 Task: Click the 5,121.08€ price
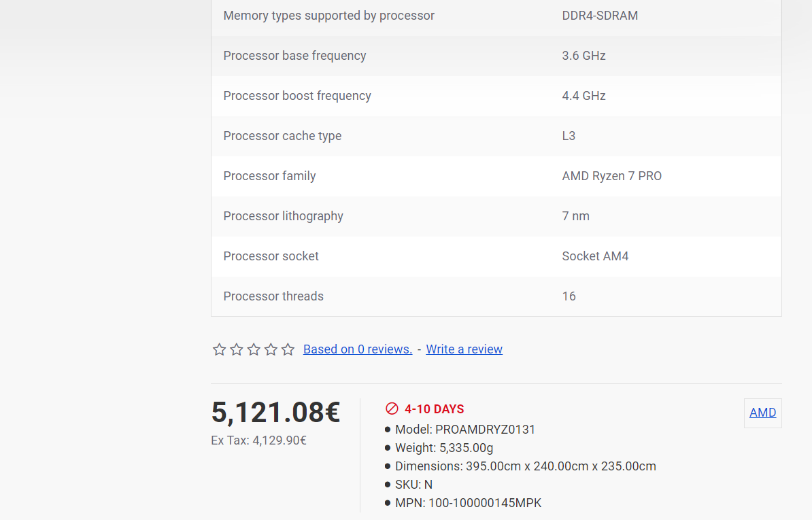[275, 413]
